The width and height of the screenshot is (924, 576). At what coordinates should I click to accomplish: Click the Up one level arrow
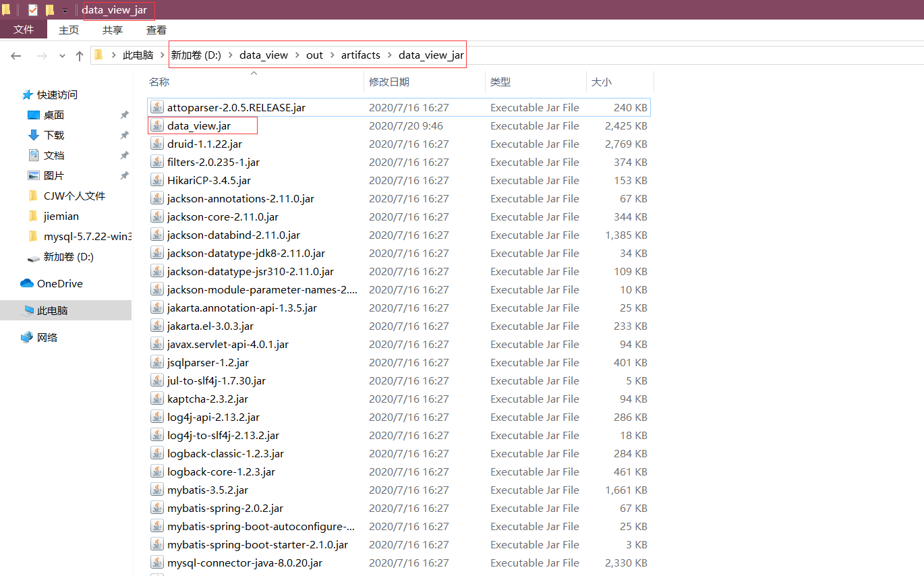(x=80, y=55)
